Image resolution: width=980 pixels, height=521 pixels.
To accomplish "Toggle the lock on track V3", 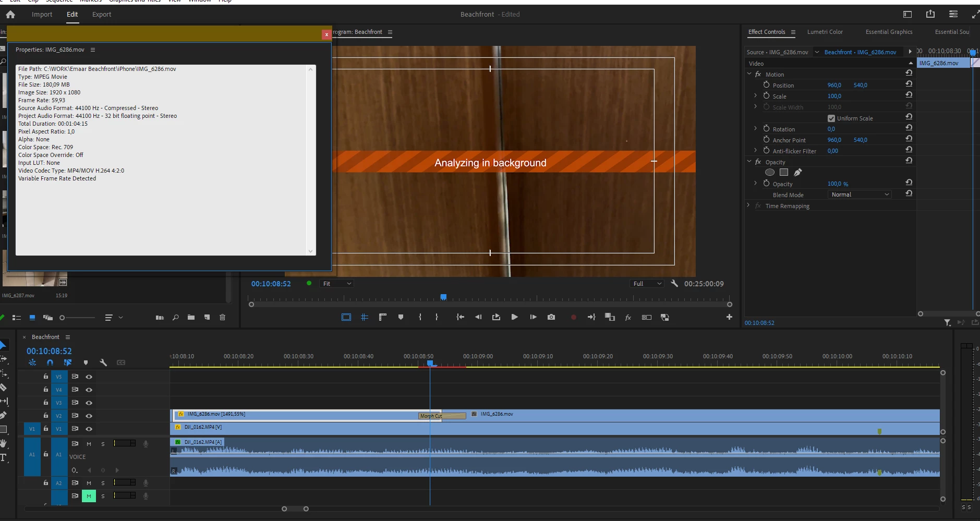I will 46,403.
